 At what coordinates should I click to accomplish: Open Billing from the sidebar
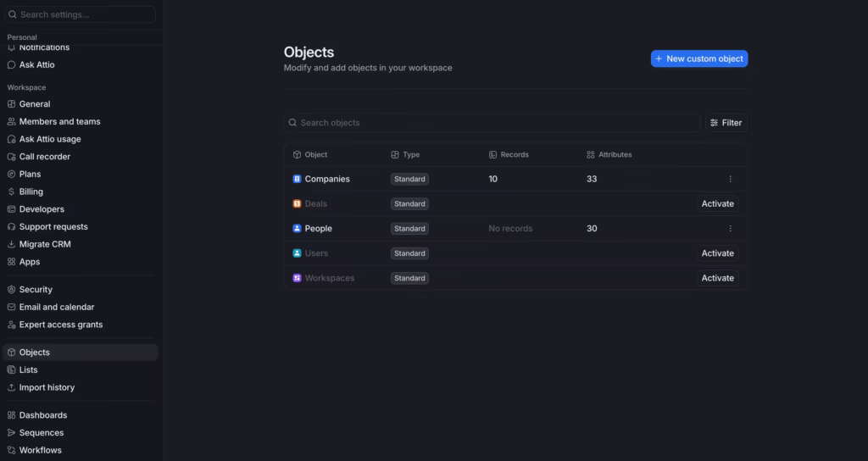(31, 192)
